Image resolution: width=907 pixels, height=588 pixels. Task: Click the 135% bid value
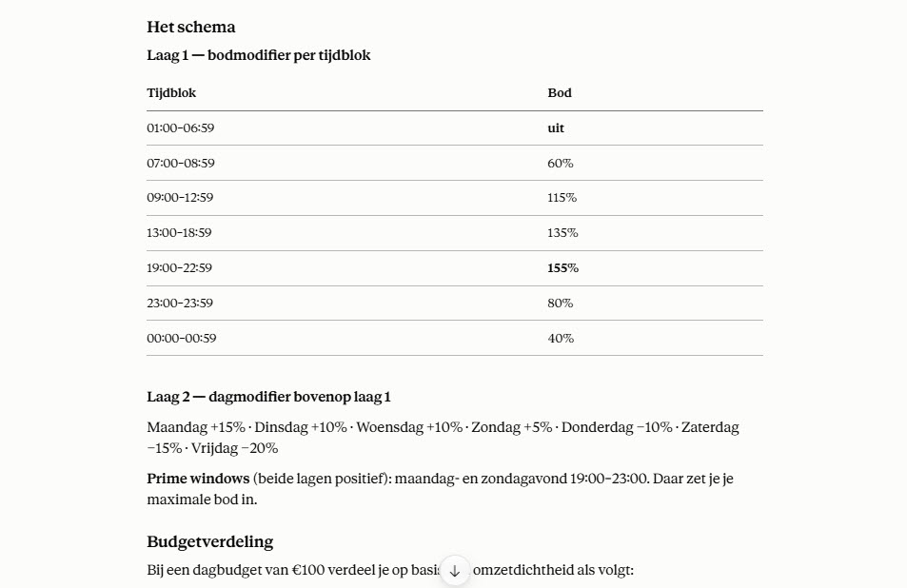(562, 232)
